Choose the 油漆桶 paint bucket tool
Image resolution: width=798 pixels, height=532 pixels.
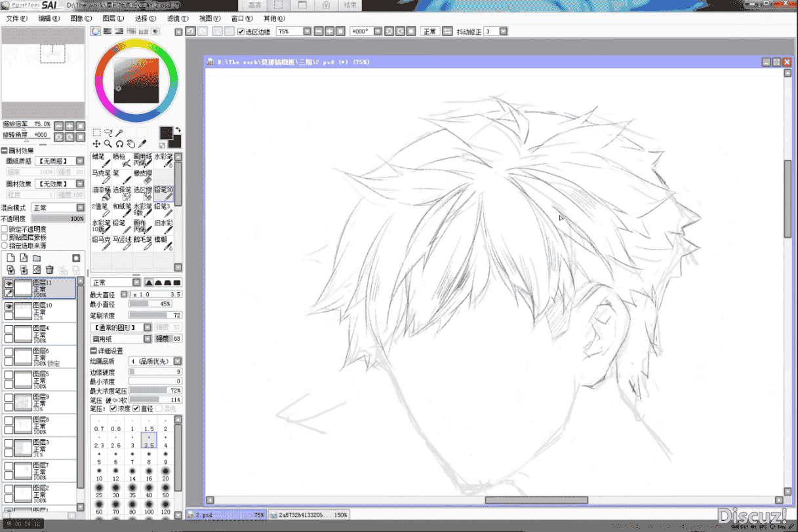pos(101,193)
